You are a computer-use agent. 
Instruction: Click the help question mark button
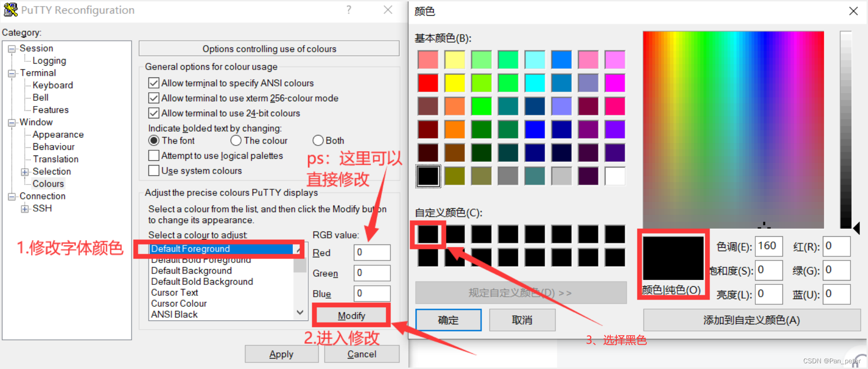[349, 10]
